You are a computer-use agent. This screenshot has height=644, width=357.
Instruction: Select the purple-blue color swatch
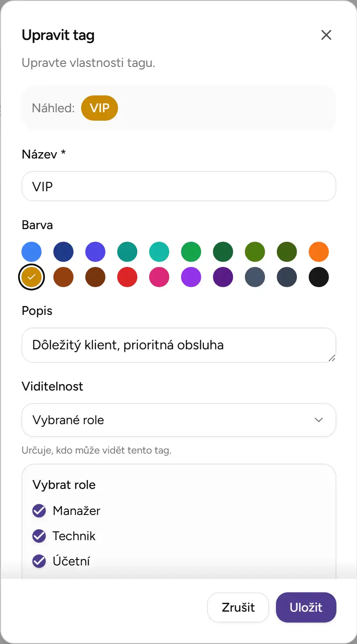pos(95,252)
